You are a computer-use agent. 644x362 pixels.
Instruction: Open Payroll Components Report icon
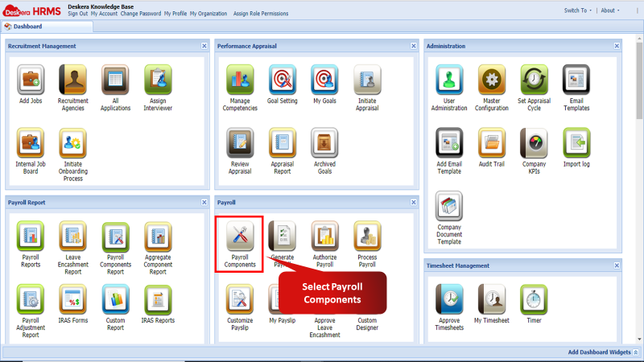(115, 237)
